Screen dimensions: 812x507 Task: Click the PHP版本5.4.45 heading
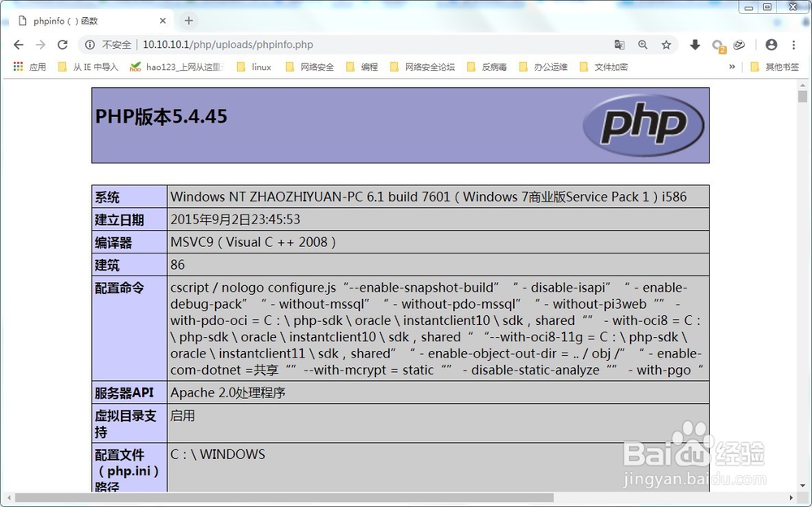pos(161,116)
